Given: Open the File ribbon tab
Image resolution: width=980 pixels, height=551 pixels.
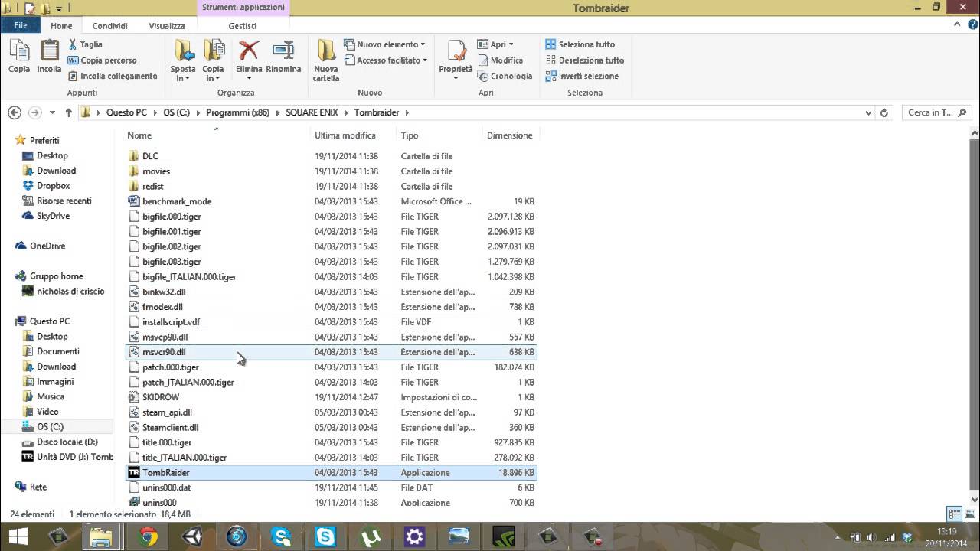Looking at the screenshot, I should point(21,25).
